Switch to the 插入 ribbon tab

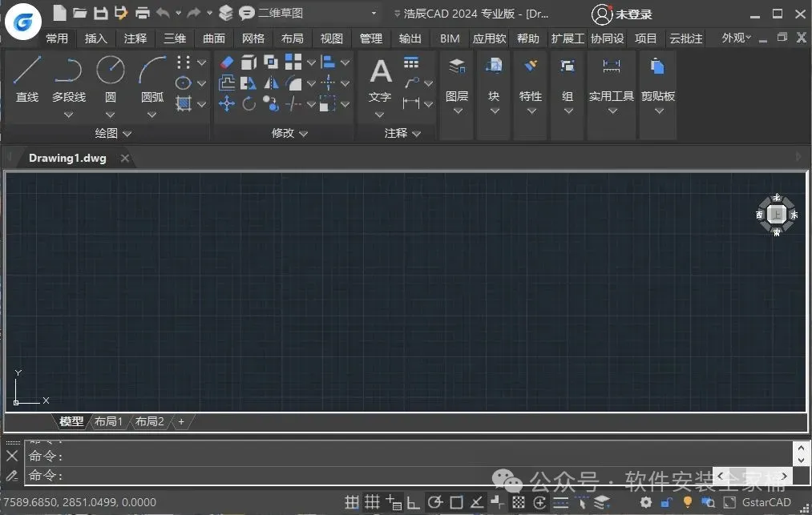click(96, 38)
